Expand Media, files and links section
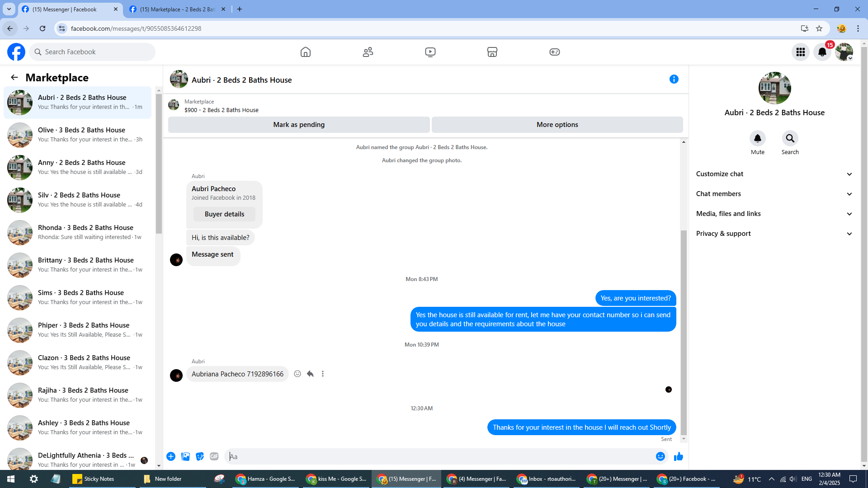Viewport: 868px width, 488px height. 774,214
